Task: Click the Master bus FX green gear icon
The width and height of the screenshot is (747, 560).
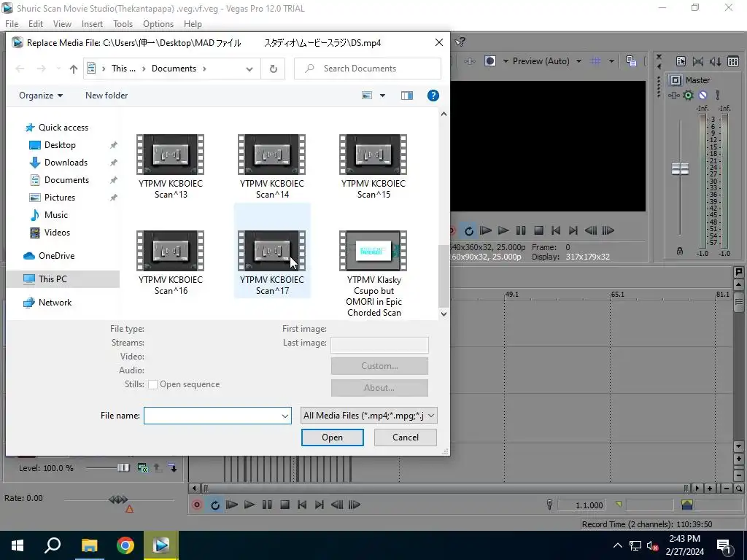Action: pos(688,96)
